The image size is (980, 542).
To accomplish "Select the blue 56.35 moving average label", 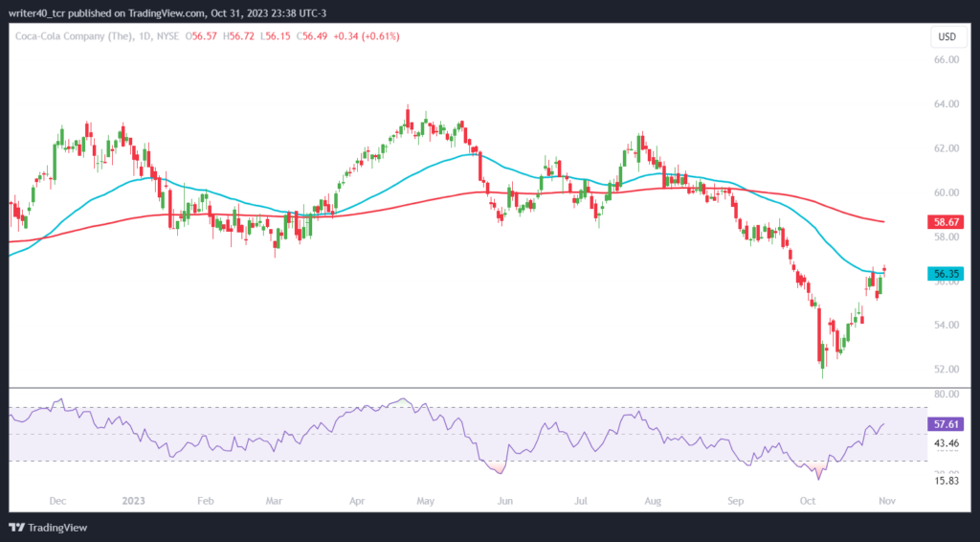I will (x=946, y=274).
